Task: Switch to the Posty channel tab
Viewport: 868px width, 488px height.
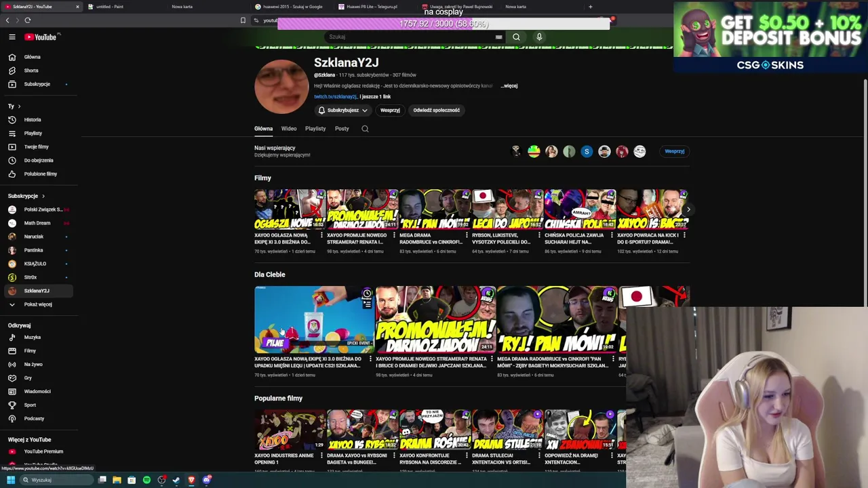Action: coord(342,129)
